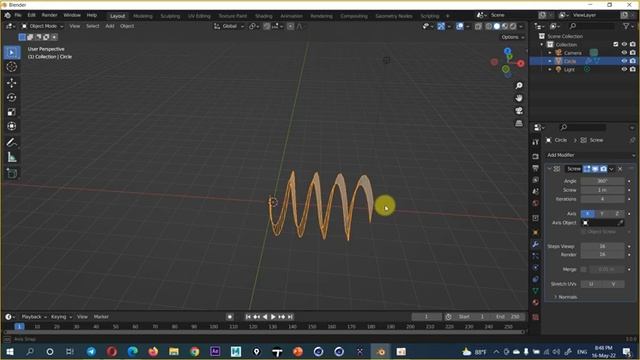Open the Edit menu

click(31, 15)
